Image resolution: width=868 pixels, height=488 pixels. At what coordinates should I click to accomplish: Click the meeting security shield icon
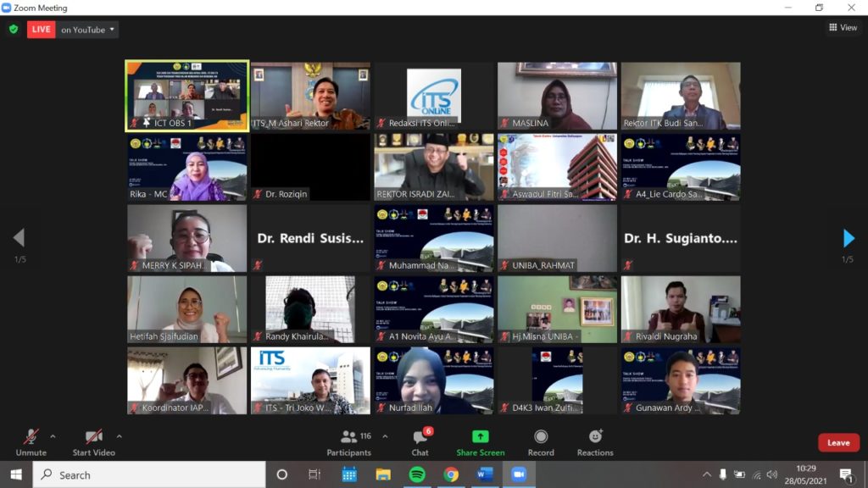13,28
